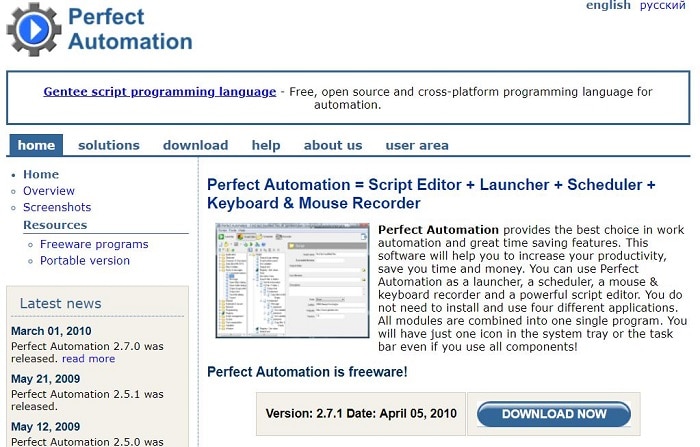
Task: Click the Latest news heading
Action: (x=61, y=303)
